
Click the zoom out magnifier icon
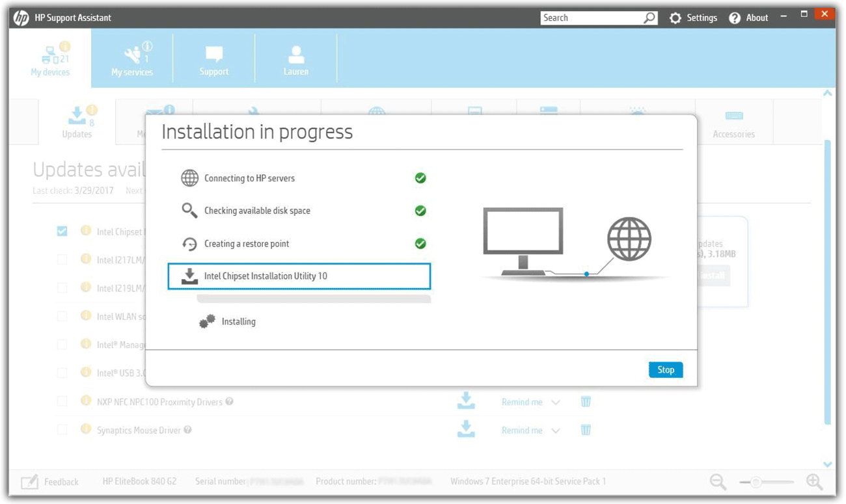pyautogui.click(x=718, y=482)
